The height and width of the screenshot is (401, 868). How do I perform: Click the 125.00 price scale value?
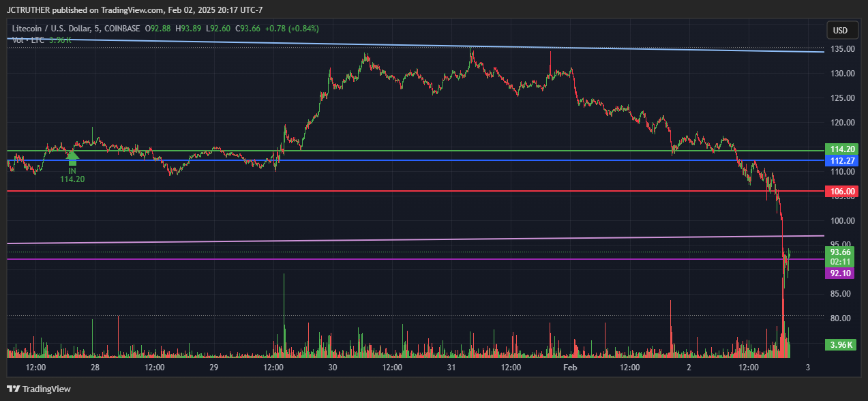coord(842,98)
